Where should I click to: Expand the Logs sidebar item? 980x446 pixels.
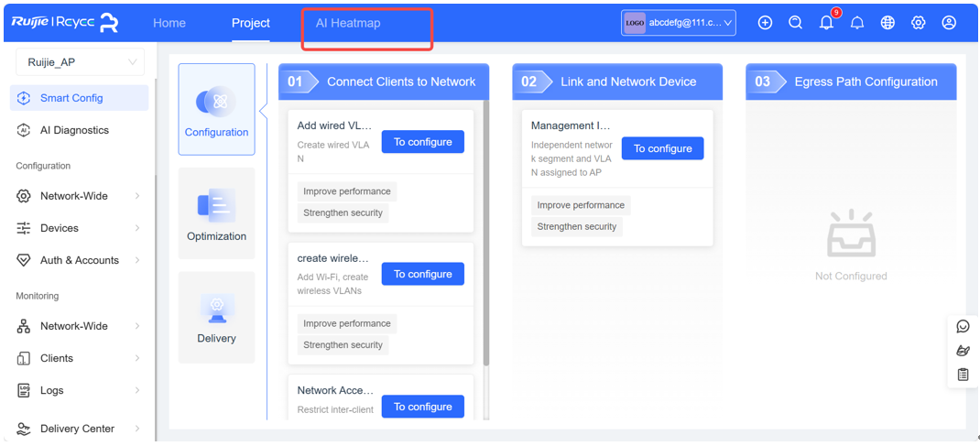click(x=78, y=390)
